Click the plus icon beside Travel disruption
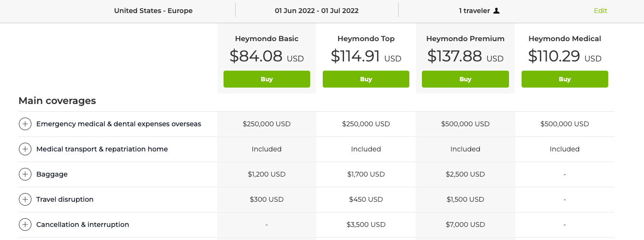 coord(25,199)
